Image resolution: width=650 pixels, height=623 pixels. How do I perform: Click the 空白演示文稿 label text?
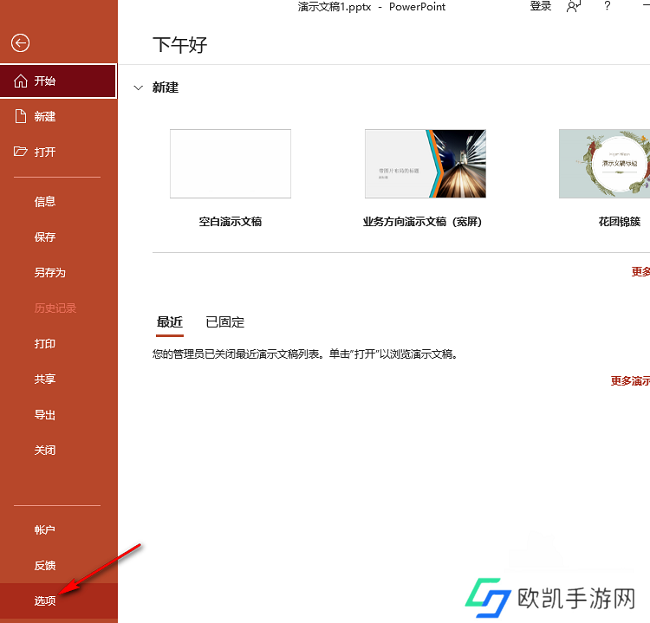[x=230, y=222]
